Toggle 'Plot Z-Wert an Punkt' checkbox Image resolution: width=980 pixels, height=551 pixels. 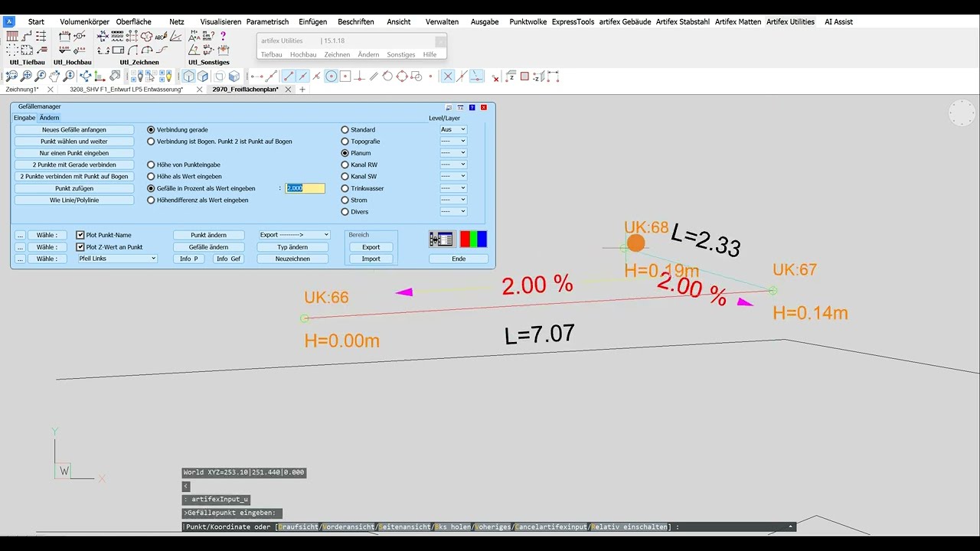coord(80,247)
